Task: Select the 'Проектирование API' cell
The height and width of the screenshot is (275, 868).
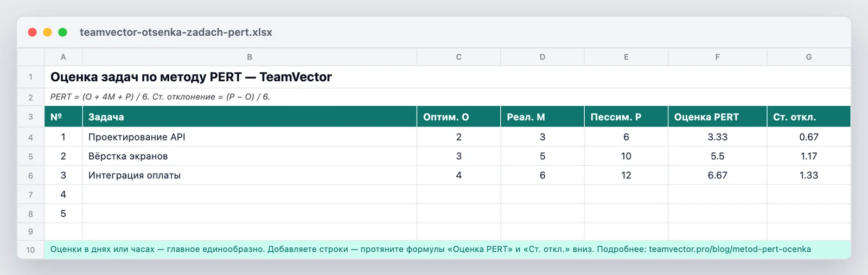Action: 250,137
